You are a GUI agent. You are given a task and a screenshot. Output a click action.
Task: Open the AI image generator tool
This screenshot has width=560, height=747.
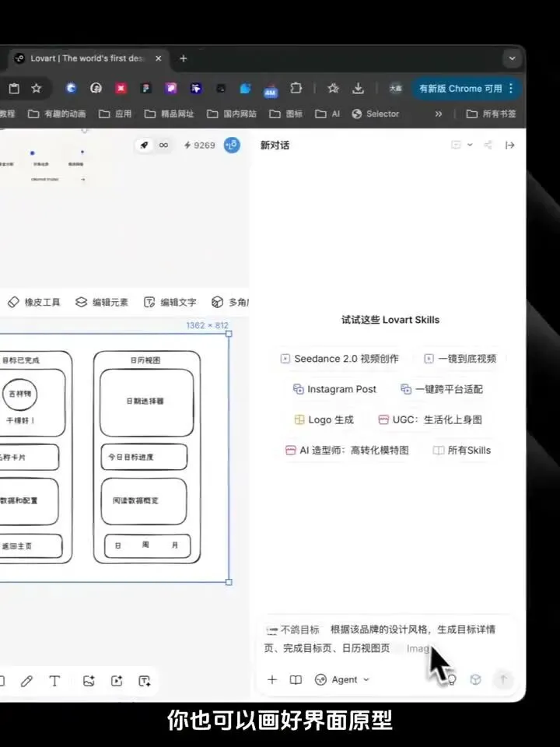click(x=89, y=682)
